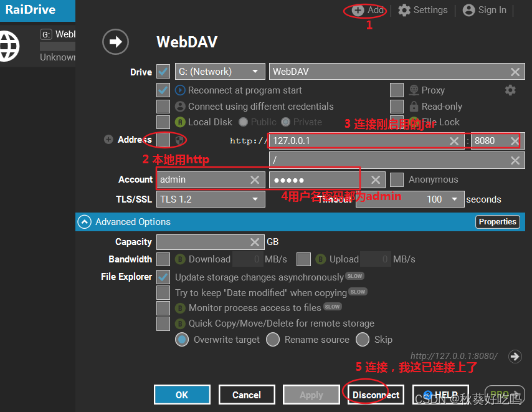The image size is (532, 412).
Task: Clear the 127.0.0.1 host field
Action: pos(454,141)
